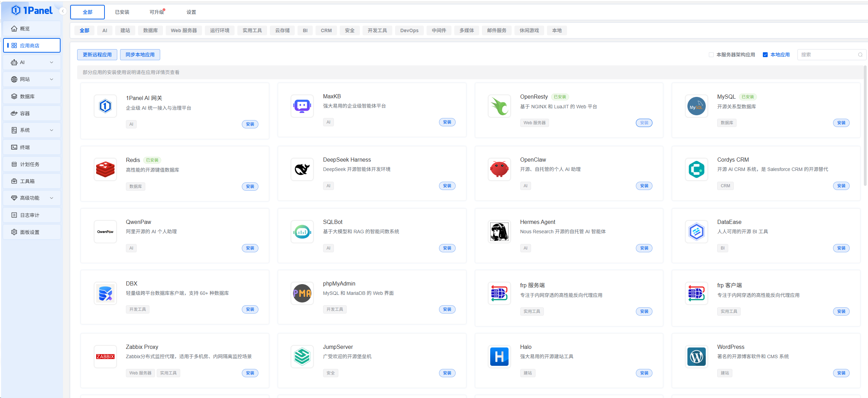The width and height of the screenshot is (868, 398).
Task: Open the Cordys CRM app icon
Action: 696,169
